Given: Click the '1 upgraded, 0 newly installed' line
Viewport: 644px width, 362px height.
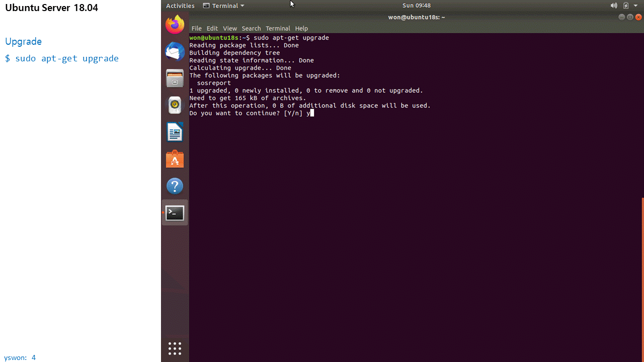Looking at the screenshot, I should coord(306,90).
